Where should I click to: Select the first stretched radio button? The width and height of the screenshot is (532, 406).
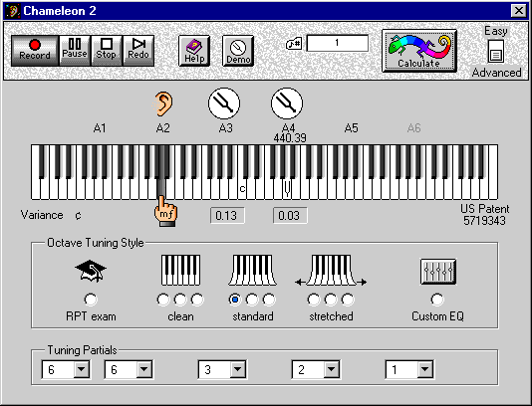[x=314, y=300]
